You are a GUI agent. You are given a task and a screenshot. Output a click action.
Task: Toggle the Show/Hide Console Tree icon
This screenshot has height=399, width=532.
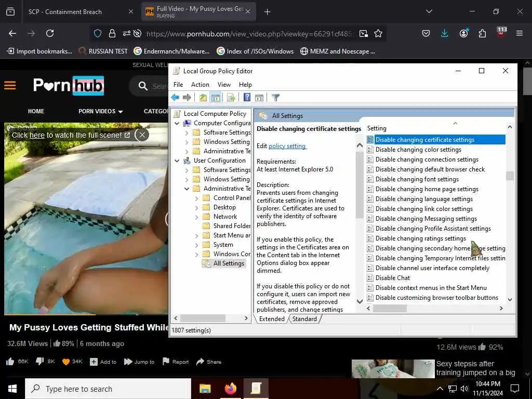point(216,98)
